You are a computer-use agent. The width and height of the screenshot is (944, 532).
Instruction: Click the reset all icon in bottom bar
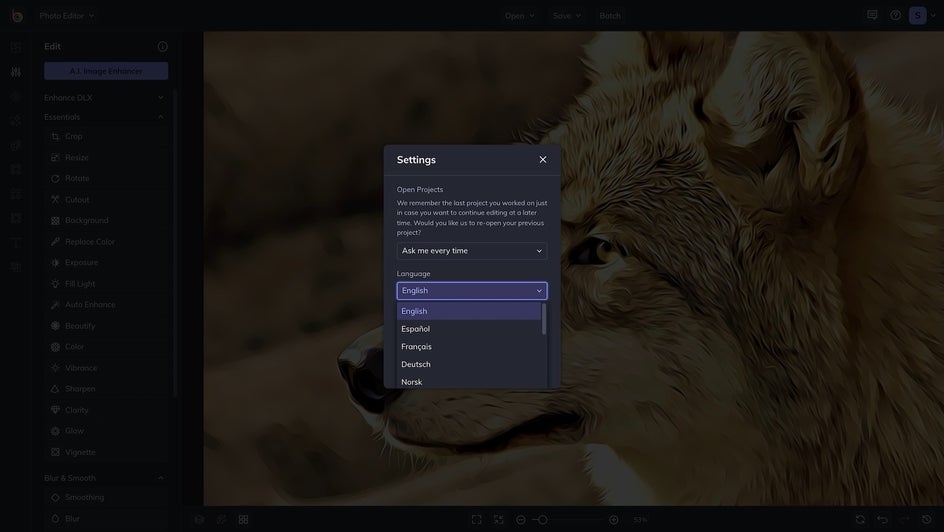pos(860,519)
